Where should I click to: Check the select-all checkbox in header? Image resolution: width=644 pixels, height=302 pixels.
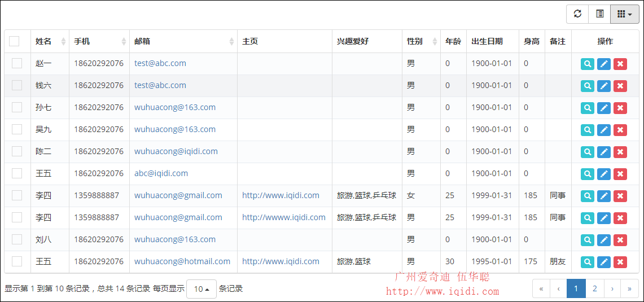point(14,41)
